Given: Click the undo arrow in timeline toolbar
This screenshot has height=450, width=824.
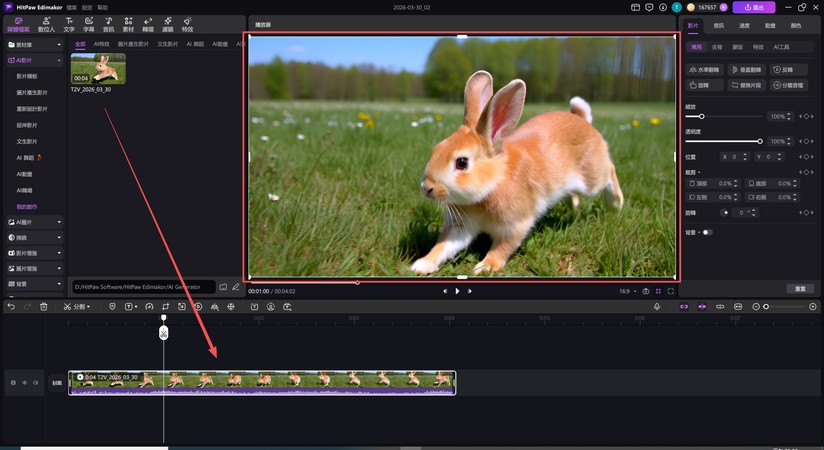Looking at the screenshot, I should coord(11,306).
